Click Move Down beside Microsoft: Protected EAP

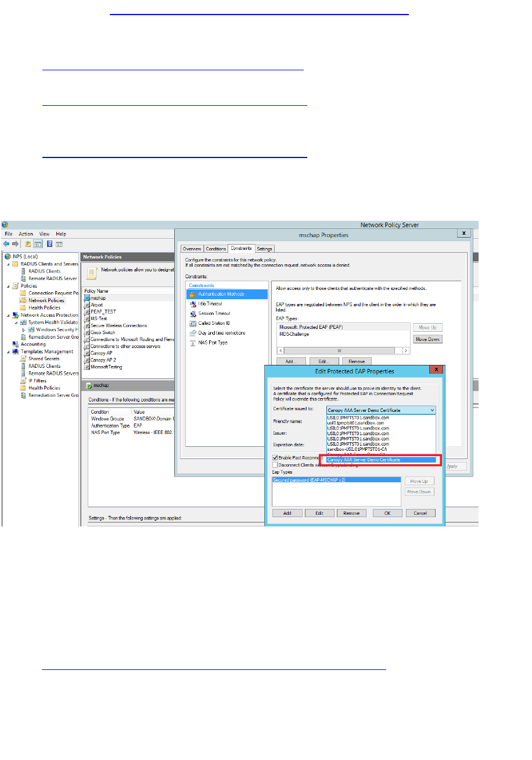427,339
